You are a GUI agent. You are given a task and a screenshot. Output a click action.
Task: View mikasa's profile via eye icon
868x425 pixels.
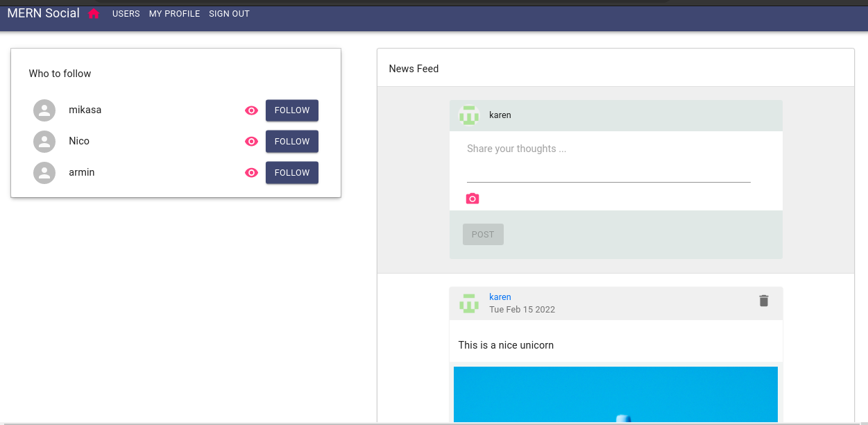point(251,110)
